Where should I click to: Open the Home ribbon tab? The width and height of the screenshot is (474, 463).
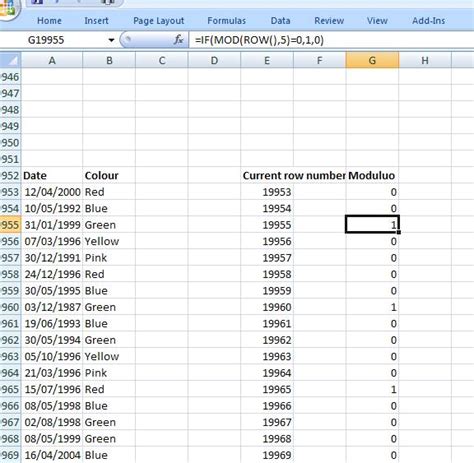point(49,21)
